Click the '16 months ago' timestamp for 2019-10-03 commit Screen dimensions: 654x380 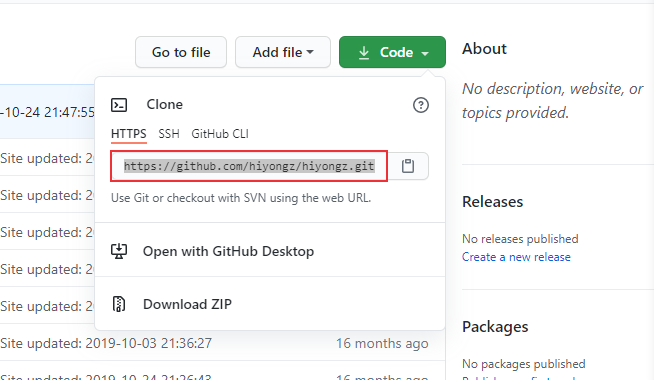382,343
